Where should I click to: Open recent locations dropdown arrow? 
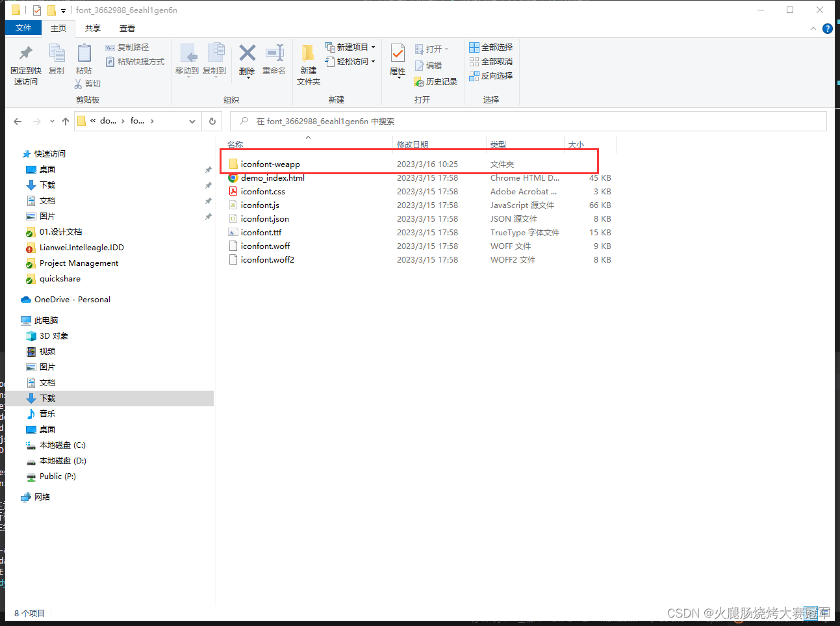pyautogui.click(x=52, y=122)
